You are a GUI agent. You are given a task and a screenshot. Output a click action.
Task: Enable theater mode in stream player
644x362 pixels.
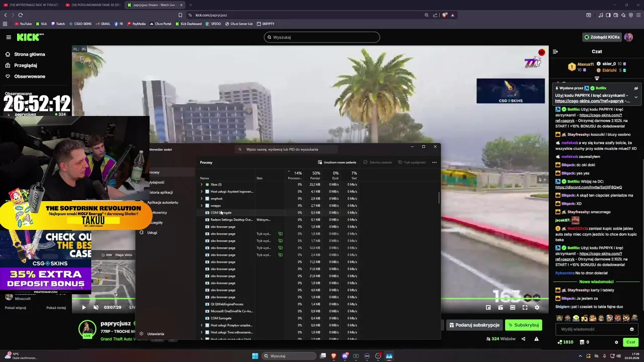pos(513,307)
